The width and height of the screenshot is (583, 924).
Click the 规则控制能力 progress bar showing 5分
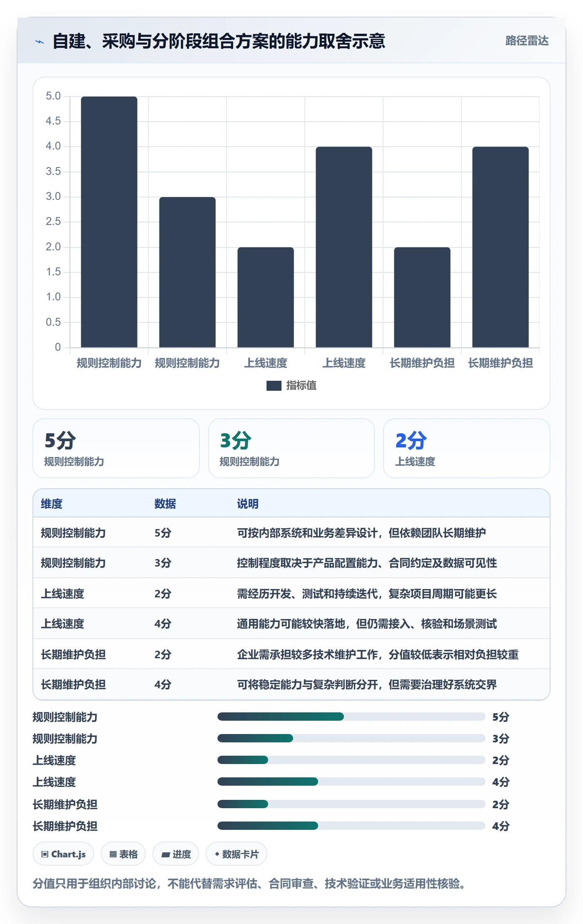351,717
